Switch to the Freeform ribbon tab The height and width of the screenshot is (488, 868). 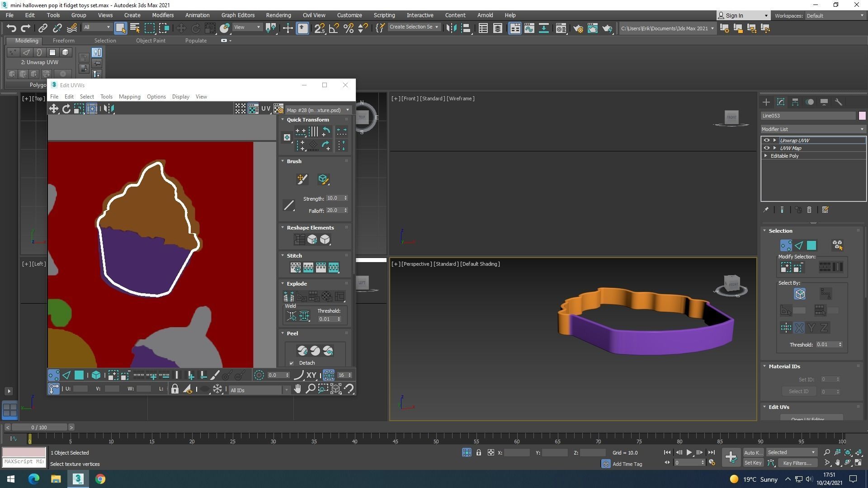(63, 41)
